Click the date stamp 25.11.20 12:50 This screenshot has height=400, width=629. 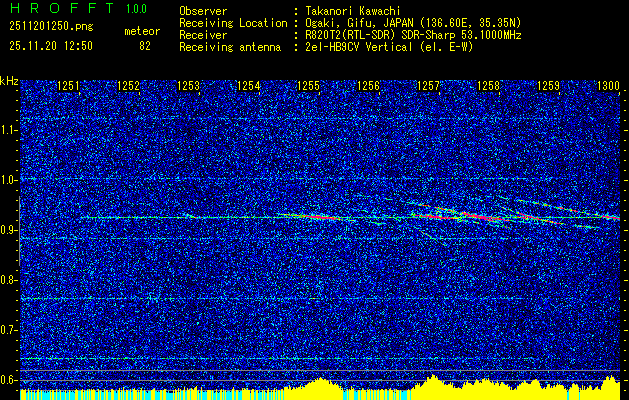[51, 46]
